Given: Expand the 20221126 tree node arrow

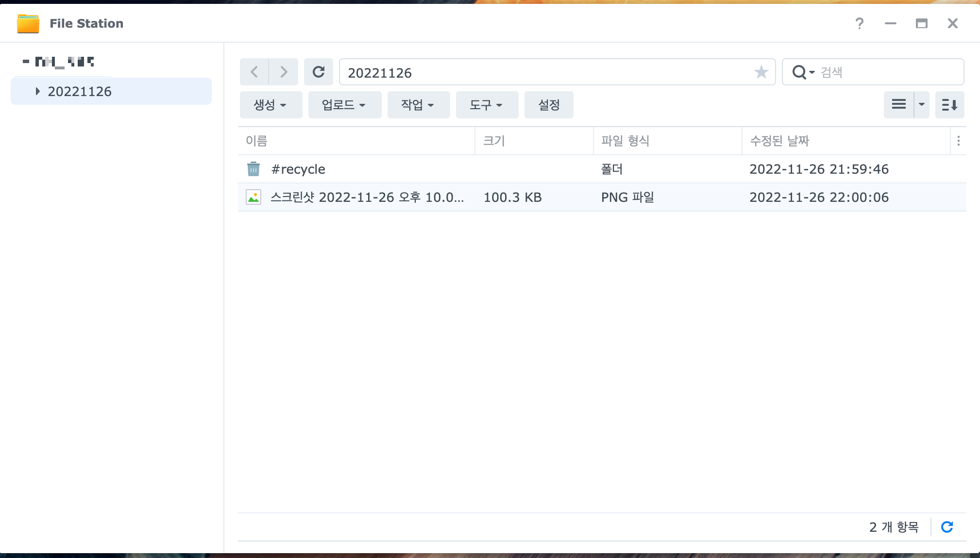Looking at the screenshot, I should tap(37, 91).
